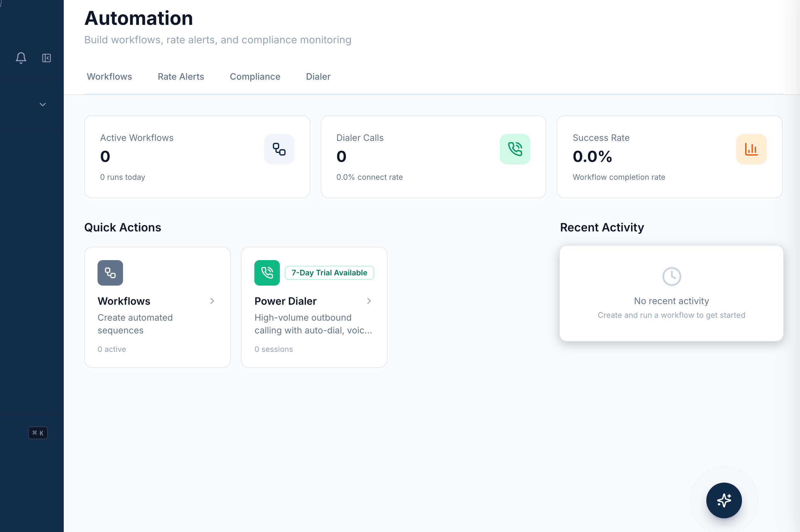The image size is (800, 532).
Task: Collapse the sidebar using the panel icon
Action: coord(46,58)
